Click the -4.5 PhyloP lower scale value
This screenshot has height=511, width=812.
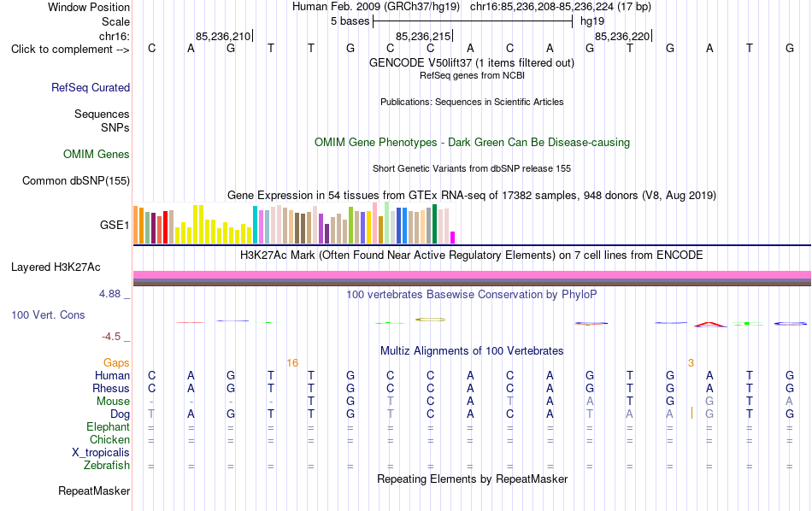pos(111,337)
